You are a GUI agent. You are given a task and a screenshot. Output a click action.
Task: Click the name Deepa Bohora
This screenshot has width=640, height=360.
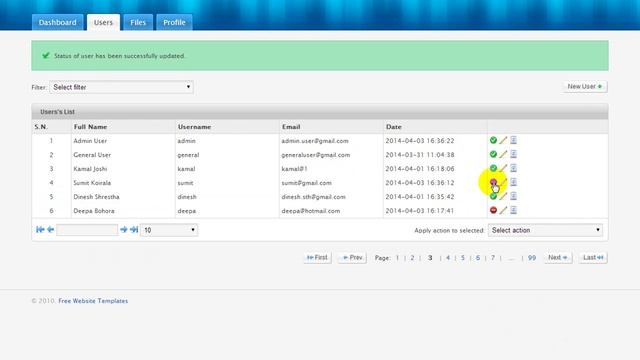click(93, 211)
